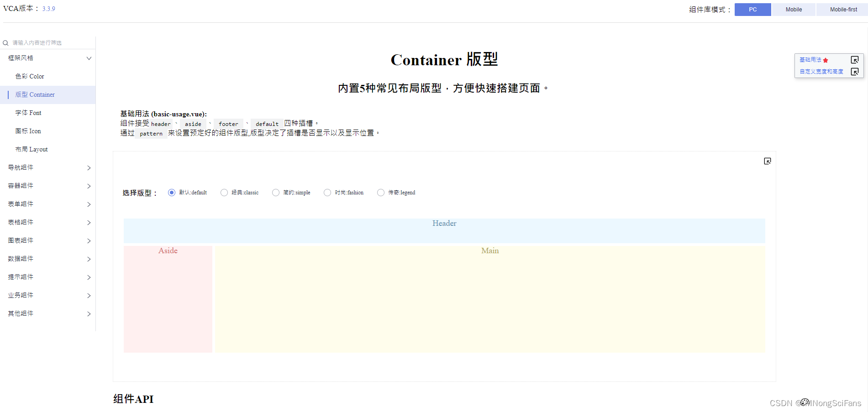Image resolution: width=868 pixels, height=412 pixels.
Task: Switch component library mode to Mobile
Action: click(x=793, y=9)
